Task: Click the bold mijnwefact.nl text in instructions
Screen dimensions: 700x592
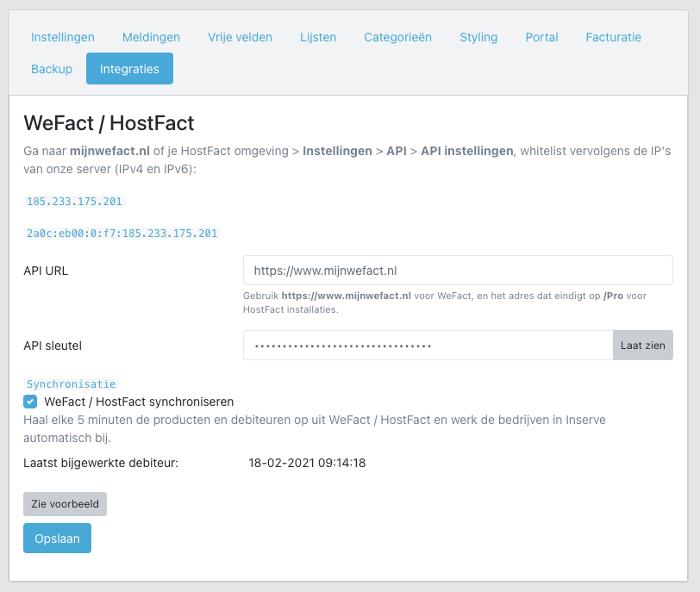Action: click(109, 152)
